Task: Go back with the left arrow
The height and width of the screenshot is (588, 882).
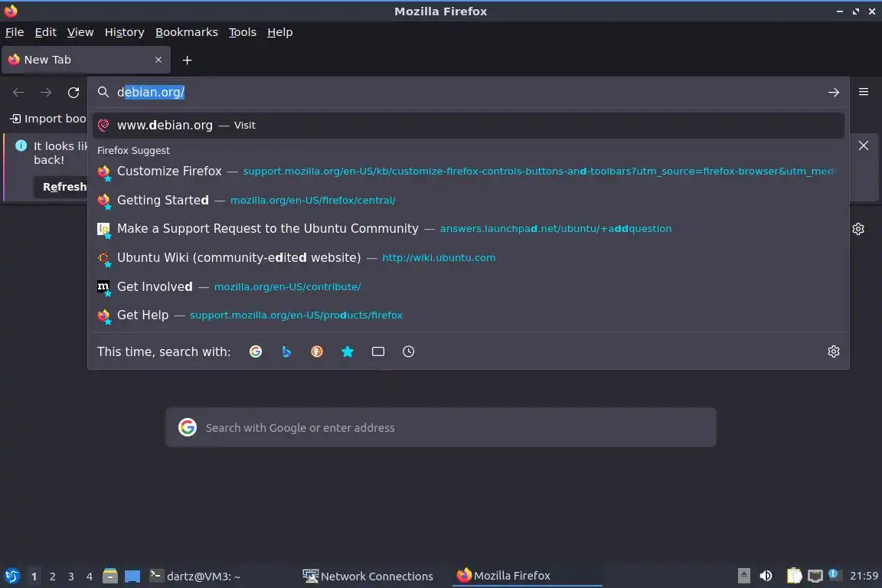Action: tap(18, 93)
